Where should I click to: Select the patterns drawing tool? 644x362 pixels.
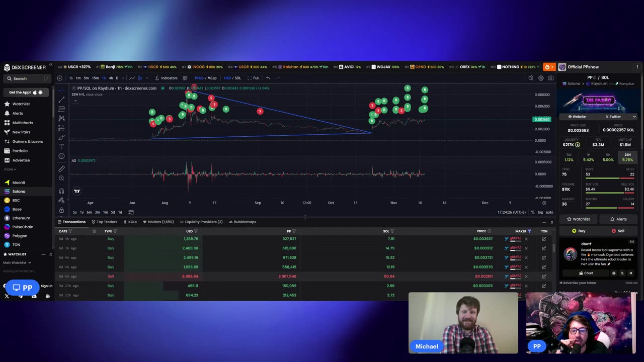click(x=61, y=118)
